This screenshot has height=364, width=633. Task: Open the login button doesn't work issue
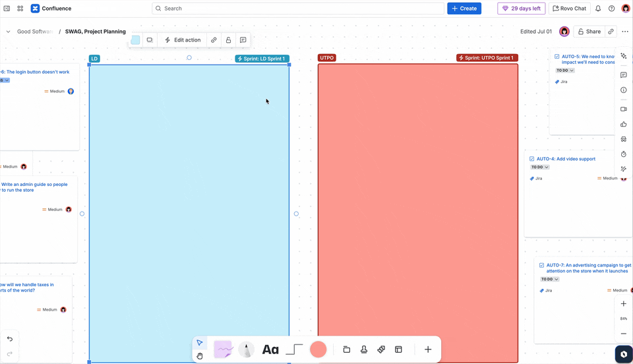(x=35, y=72)
